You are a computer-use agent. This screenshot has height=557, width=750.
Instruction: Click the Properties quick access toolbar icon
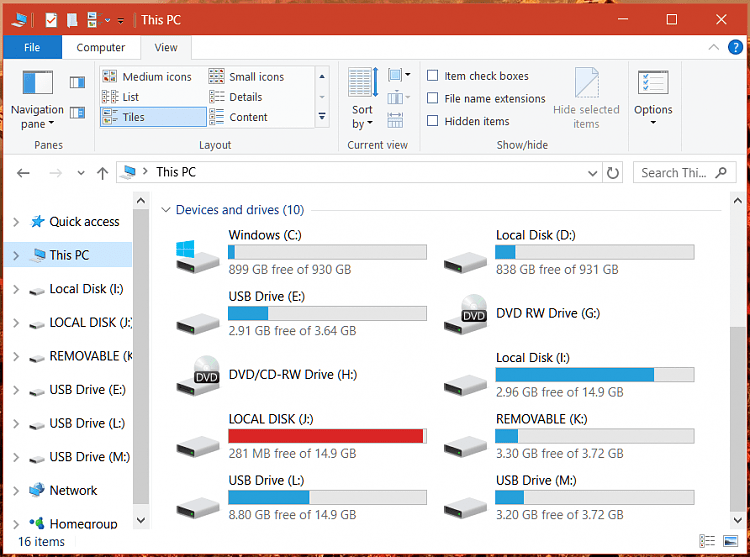(x=51, y=20)
